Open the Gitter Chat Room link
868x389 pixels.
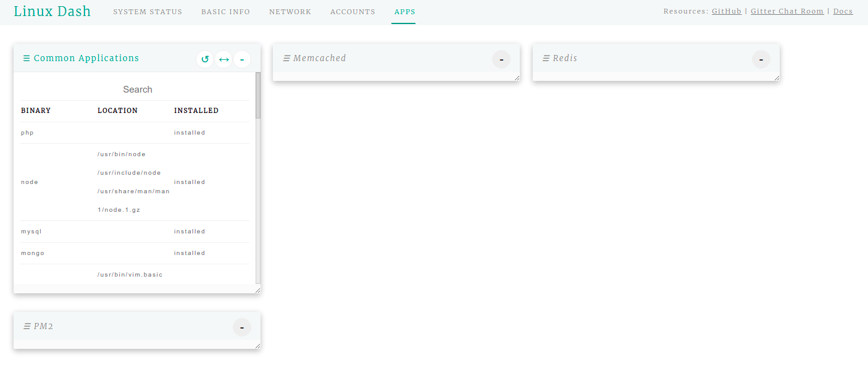pos(787,12)
